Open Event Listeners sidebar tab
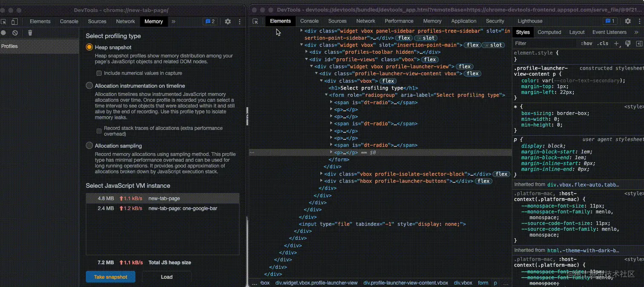 [x=609, y=32]
